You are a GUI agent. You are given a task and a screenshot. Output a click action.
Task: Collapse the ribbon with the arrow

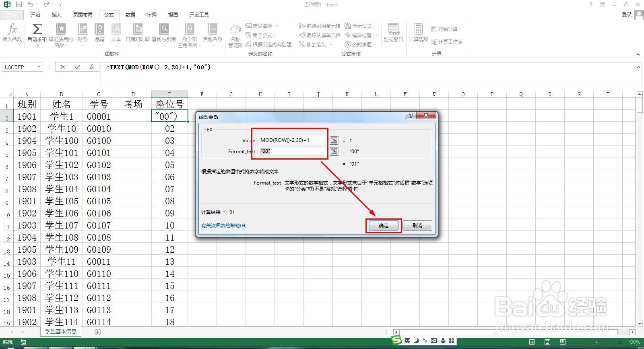[x=638, y=54]
